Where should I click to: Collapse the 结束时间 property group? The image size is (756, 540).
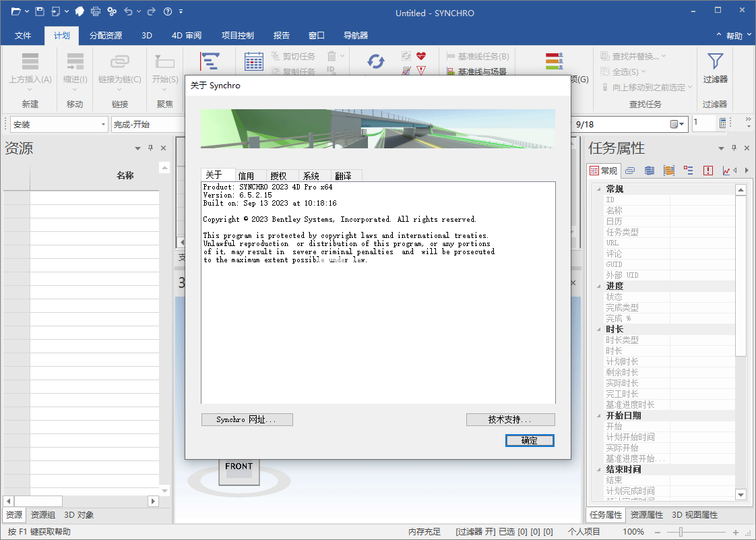click(x=599, y=469)
